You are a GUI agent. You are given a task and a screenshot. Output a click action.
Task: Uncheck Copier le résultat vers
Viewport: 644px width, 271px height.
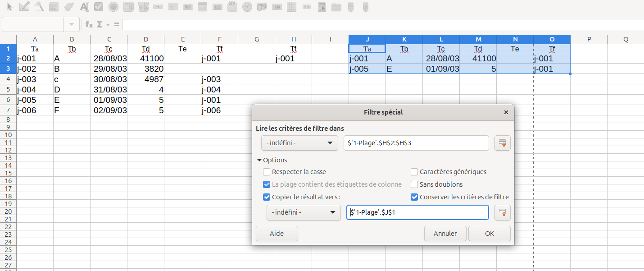[x=267, y=197]
